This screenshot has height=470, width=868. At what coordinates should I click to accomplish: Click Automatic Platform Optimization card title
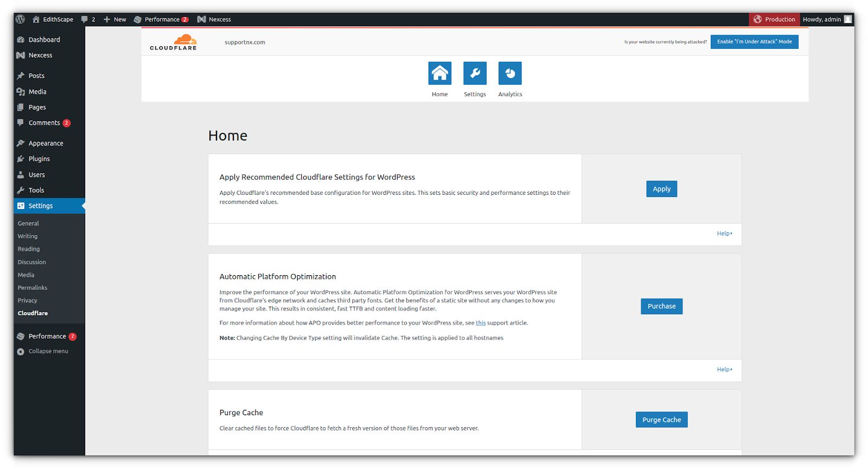278,277
